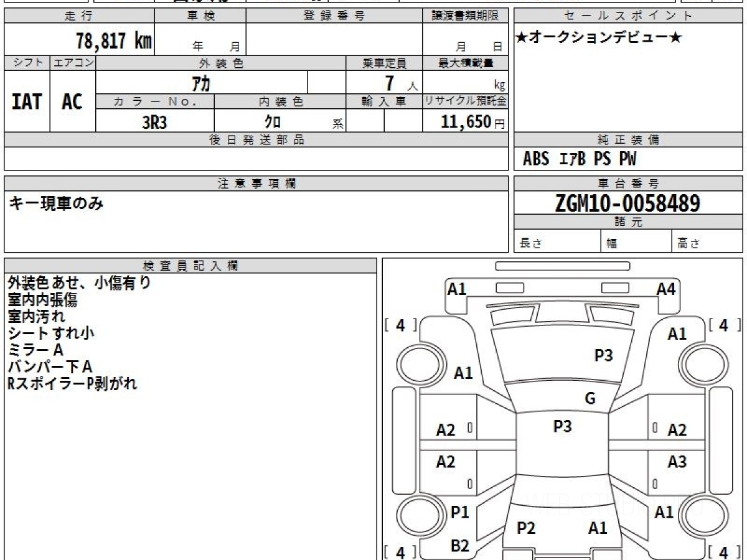Select the color number 3R3
This screenshot has height=560, width=747.
[154, 122]
